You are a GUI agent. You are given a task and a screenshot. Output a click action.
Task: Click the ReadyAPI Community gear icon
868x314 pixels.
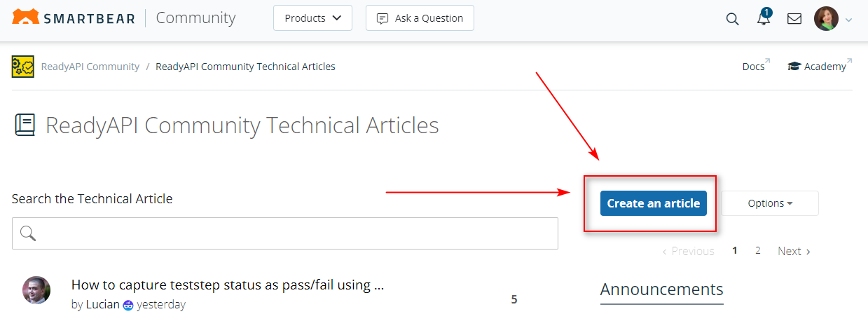(x=23, y=67)
